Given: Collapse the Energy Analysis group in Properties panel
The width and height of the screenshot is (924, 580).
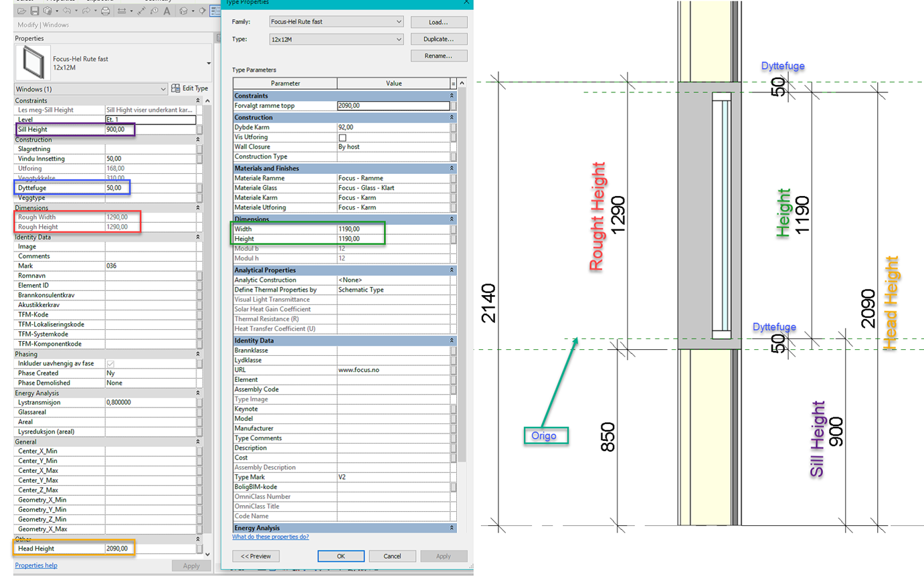Looking at the screenshot, I should (x=198, y=393).
